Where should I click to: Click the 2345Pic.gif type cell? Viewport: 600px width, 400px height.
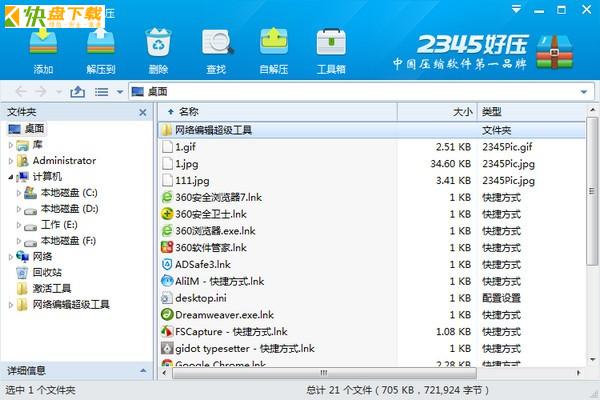click(507, 147)
